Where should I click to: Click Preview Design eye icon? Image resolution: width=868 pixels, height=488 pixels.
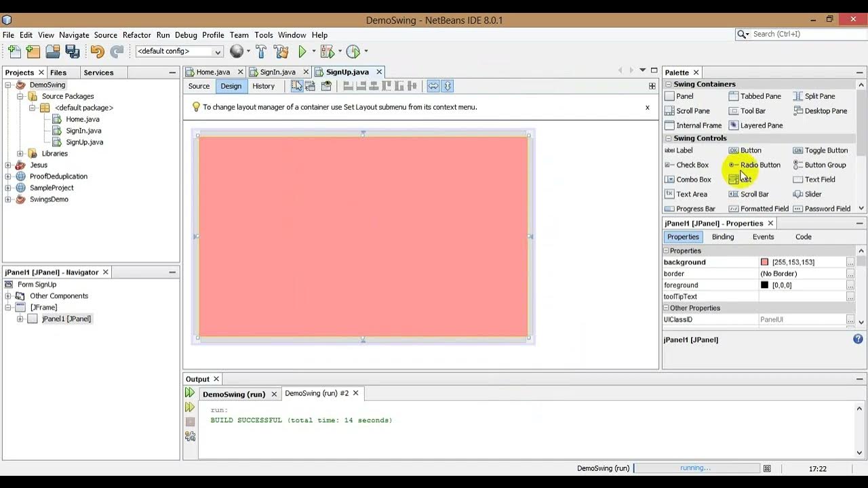(326, 86)
